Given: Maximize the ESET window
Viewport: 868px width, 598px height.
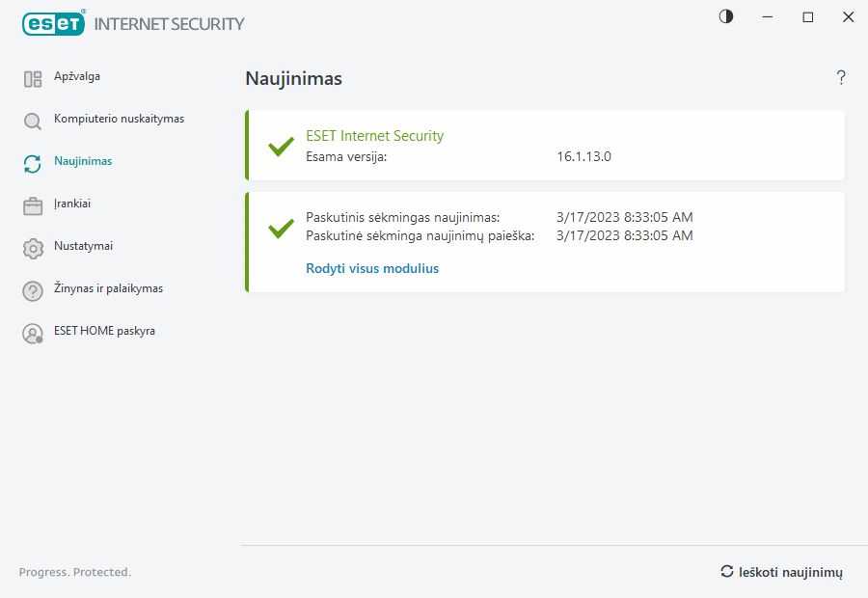Looking at the screenshot, I should click(808, 17).
